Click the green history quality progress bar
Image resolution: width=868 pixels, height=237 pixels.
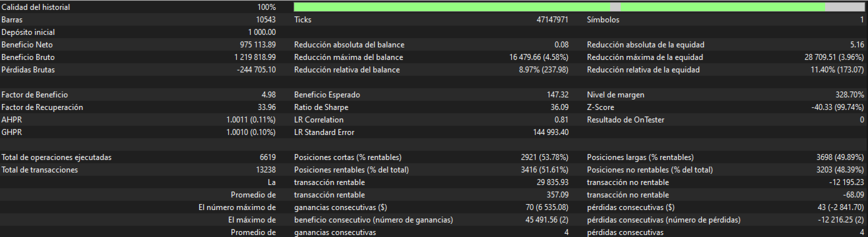579,7
